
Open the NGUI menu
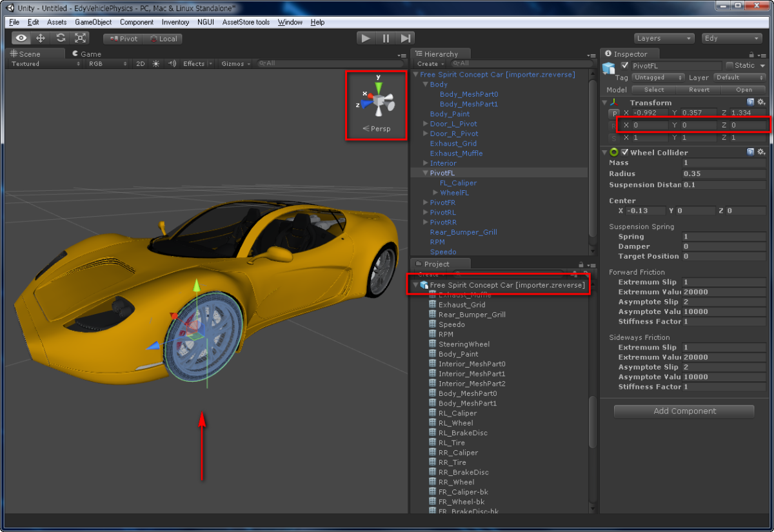pos(206,22)
